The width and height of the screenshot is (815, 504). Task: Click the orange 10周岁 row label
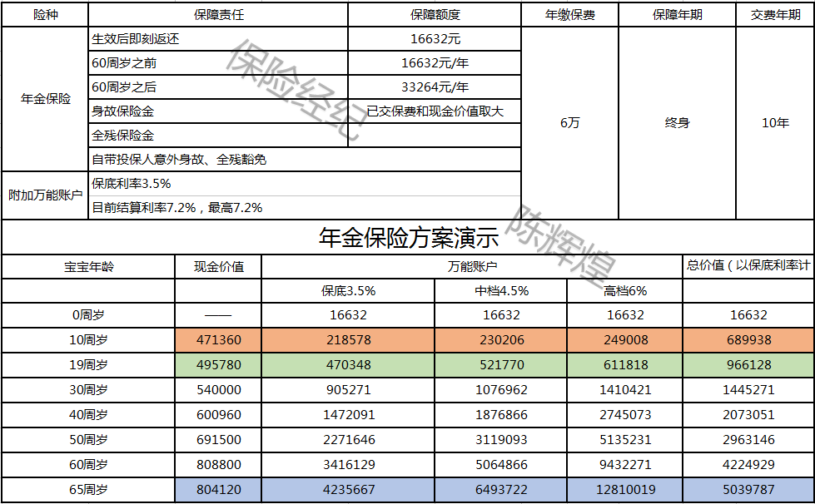[86, 339]
